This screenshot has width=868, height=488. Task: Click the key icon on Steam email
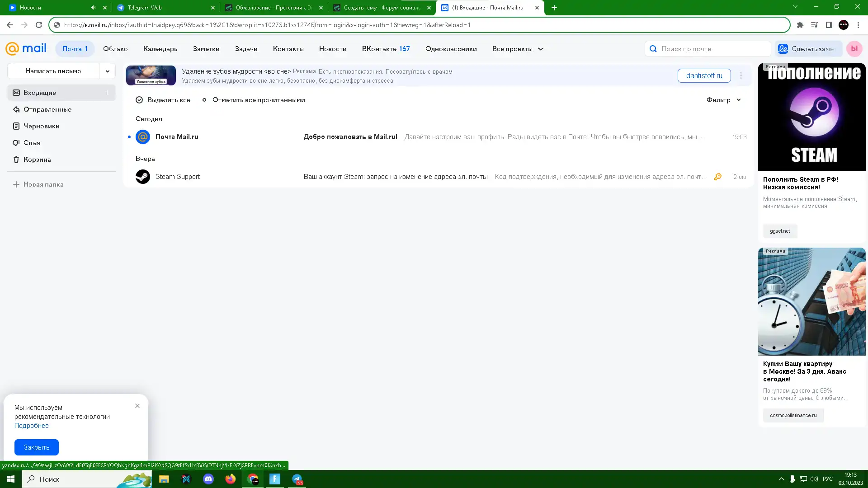(717, 177)
